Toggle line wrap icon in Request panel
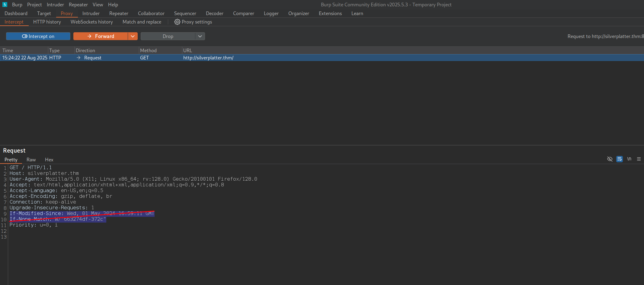 pyautogui.click(x=619, y=159)
